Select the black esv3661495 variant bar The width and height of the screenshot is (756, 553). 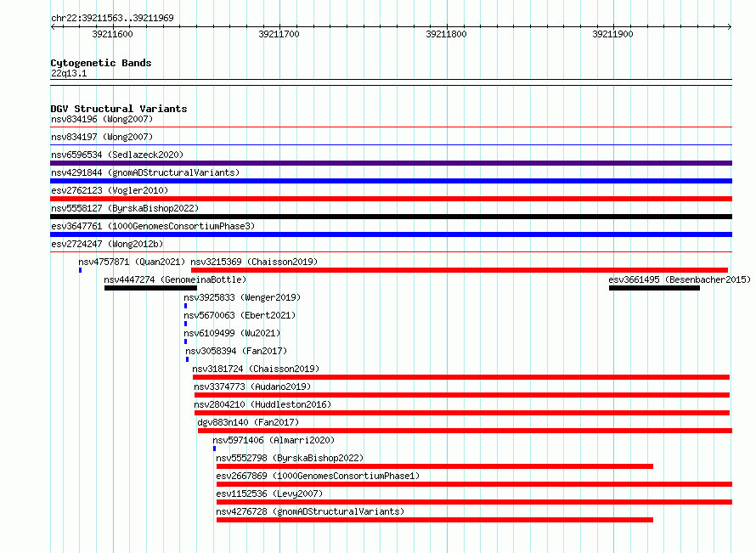coord(654,288)
